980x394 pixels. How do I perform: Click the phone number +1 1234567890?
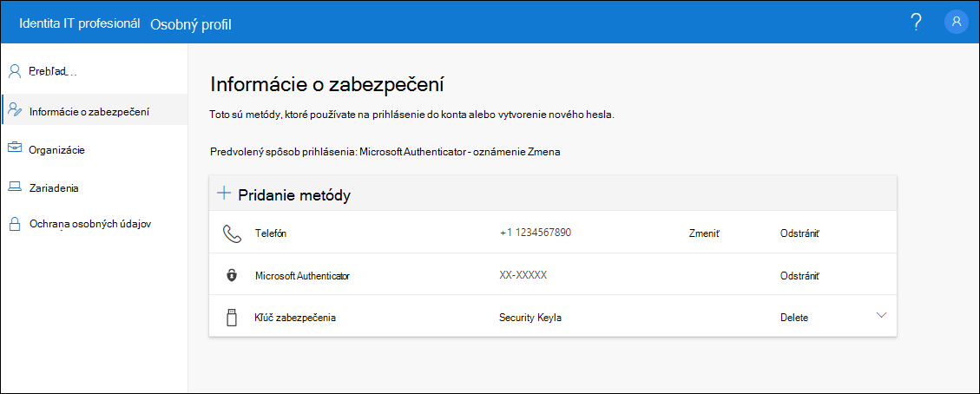click(x=536, y=233)
